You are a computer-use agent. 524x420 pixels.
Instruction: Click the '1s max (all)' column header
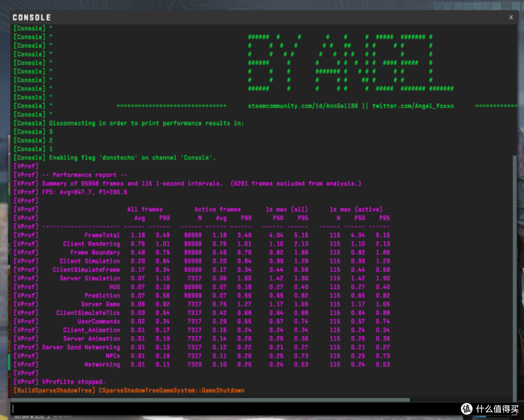pos(287,210)
